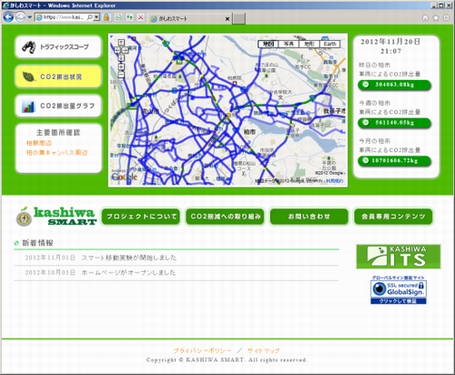The width and height of the screenshot is (455, 375).
Task: Open the サイトマップ footer link
Action: 263,351
